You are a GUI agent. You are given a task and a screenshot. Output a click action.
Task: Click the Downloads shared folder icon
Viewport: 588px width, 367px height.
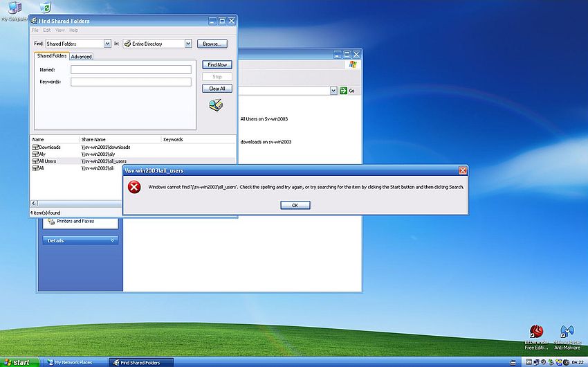[35, 147]
